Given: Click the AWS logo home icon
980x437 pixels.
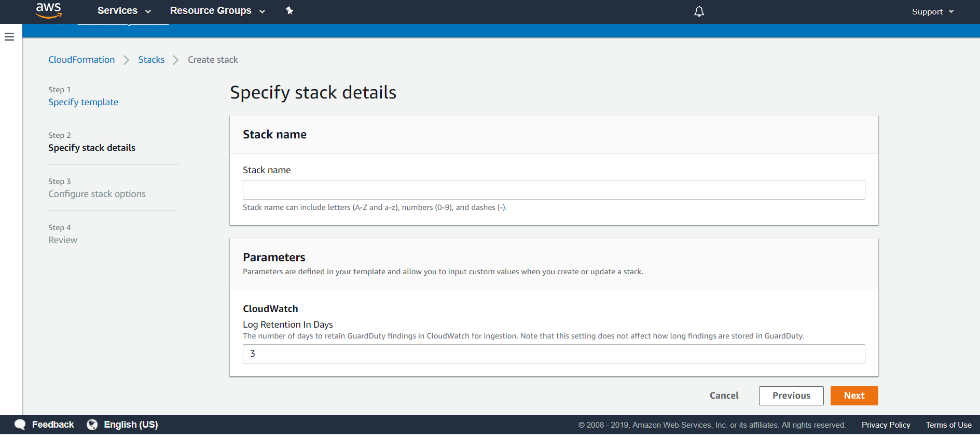Looking at the screenshot, I should [49, 10].
